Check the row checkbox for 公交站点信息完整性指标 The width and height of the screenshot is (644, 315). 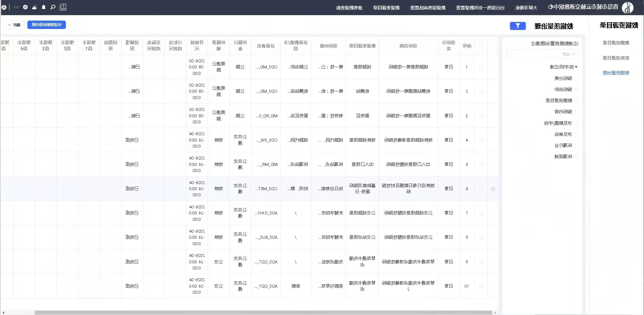pyautogui.click(x=481, y=237)
